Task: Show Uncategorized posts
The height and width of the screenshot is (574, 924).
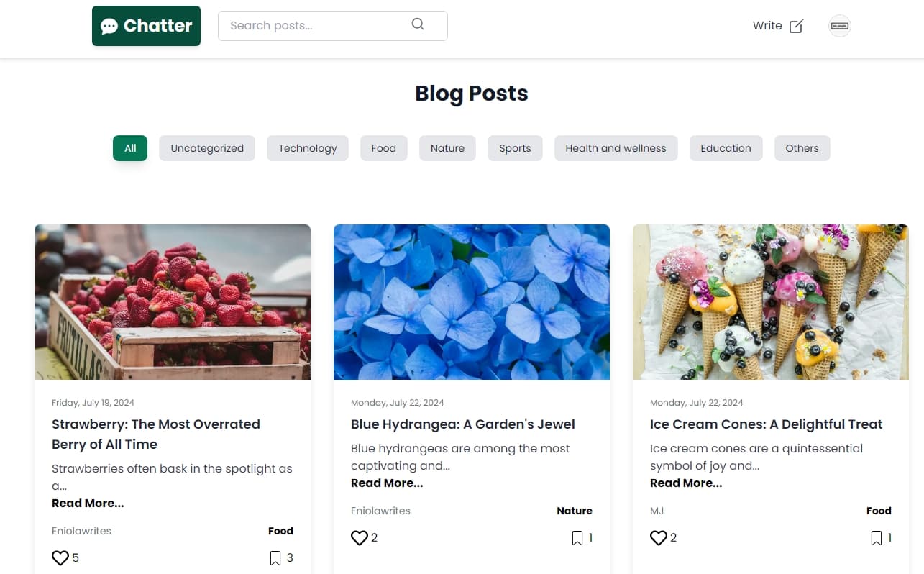Action: pos(207,148)
